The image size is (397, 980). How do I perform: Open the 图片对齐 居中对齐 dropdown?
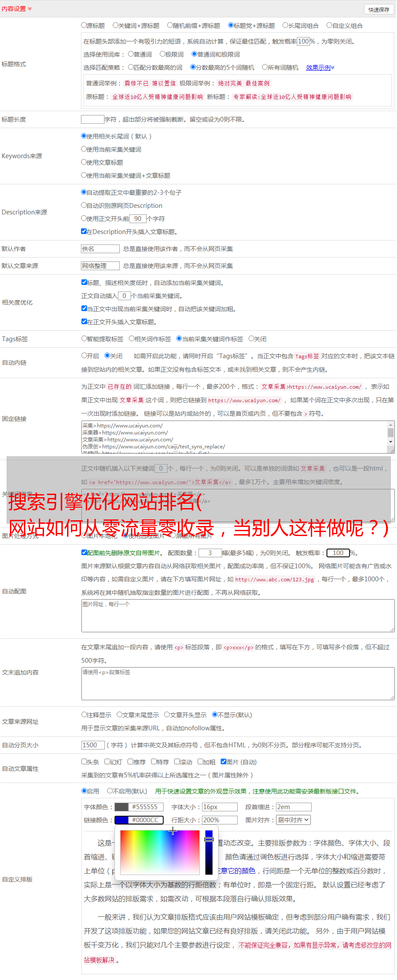[x=293, y=820]
